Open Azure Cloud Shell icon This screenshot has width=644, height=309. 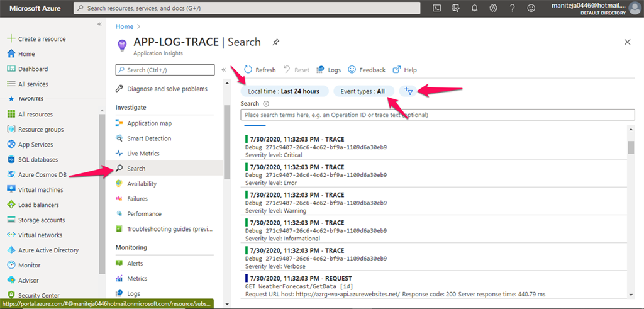(x=438, y=8)
